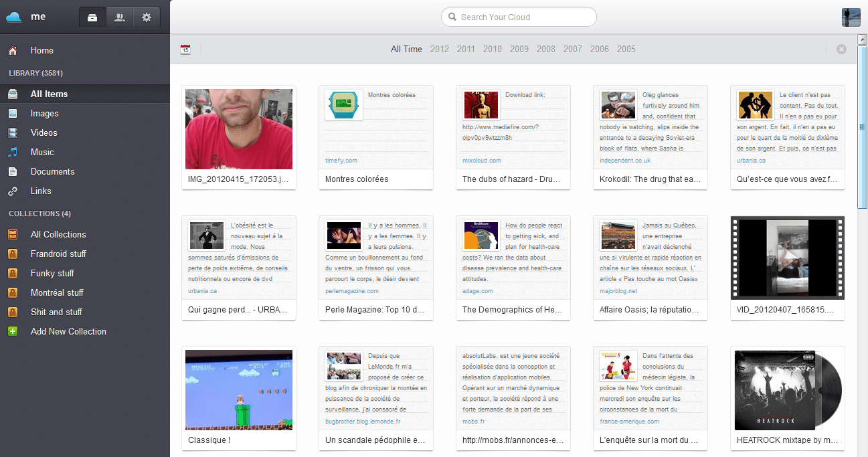The width and height of the screenshot is (868, 457).
Task: Click the cloud logo next to me
Action: pos(15,17)
